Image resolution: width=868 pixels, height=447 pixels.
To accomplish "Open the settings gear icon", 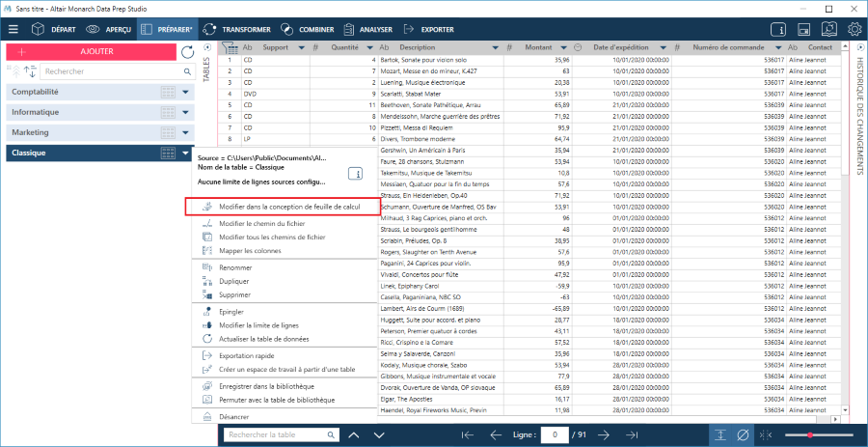I will click(x=854, y=29).
